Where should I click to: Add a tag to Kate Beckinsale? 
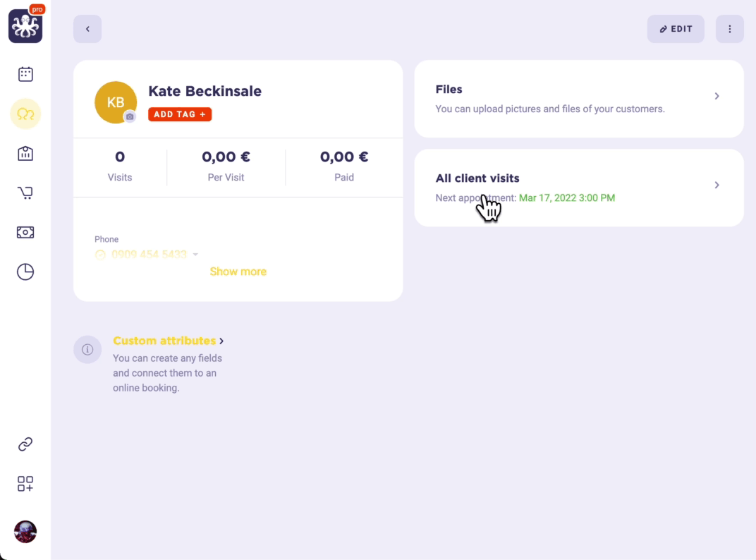(180, 114)
